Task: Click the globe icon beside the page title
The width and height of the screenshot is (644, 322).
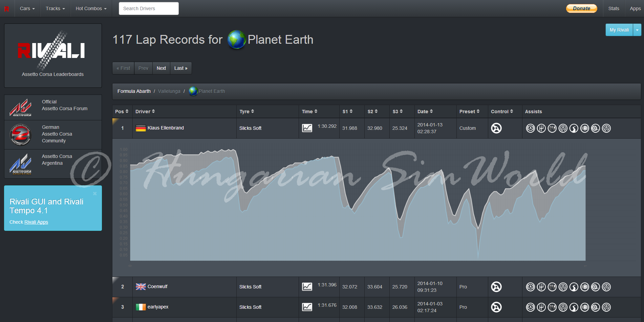Action: point(236,40)
